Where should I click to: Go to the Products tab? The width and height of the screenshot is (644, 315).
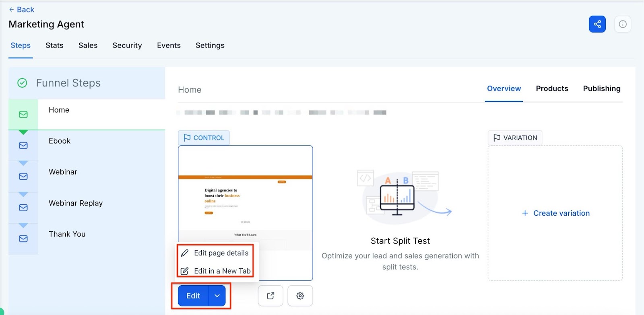(x=552, y=89)
